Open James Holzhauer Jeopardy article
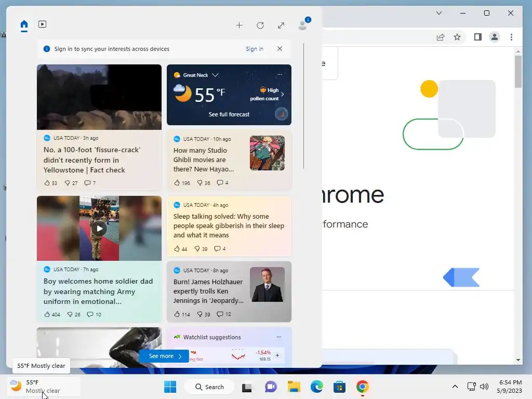 coord(208,291)
